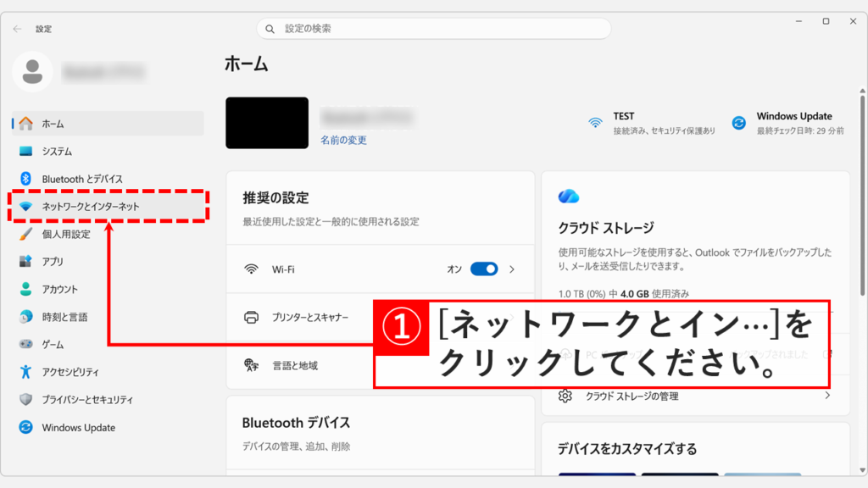Click the network Wi-Fi icon in sidebar
868x488 pixels.
(25, 207)
